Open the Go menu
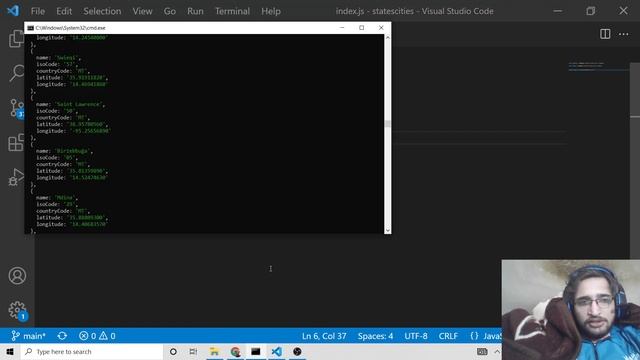This screenshot has width=640, height=360. pos(169,11)
